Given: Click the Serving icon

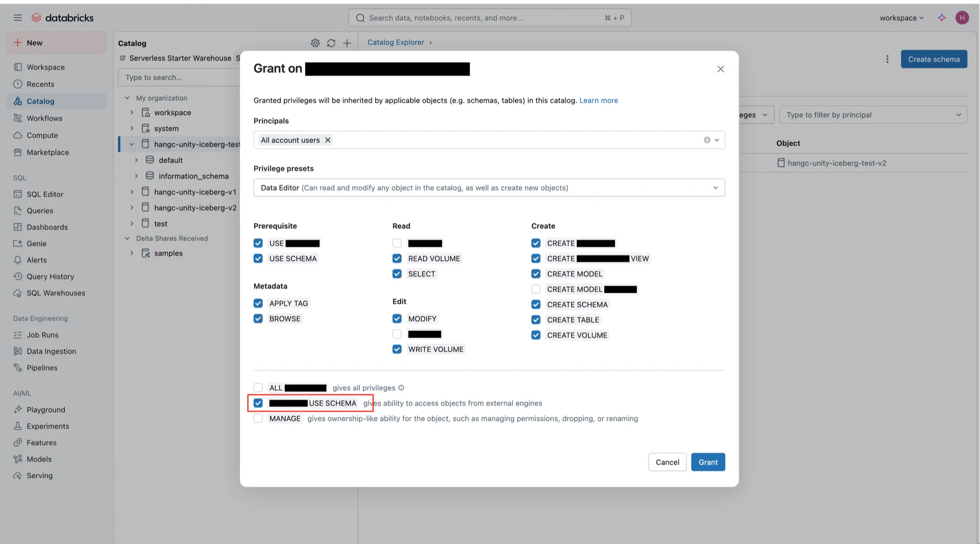Looking at the screenshot, I should pyautogui.click(x=18, y=476).
